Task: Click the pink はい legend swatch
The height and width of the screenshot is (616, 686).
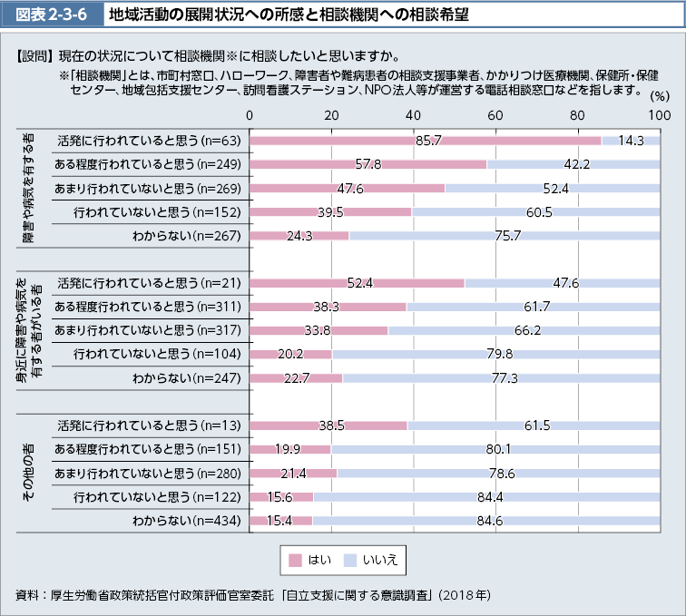Action: coord(294,560)
